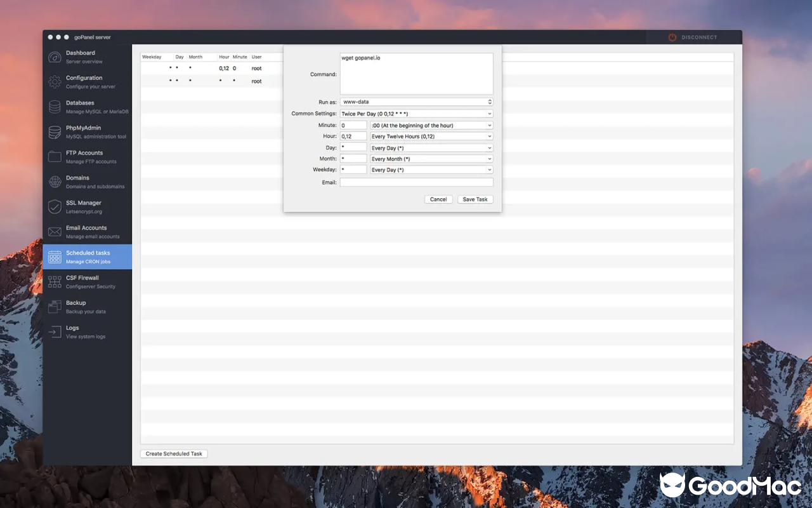This screenshot has height=508, width=812.
Task: Save the cron task
Action: (475, 199)
